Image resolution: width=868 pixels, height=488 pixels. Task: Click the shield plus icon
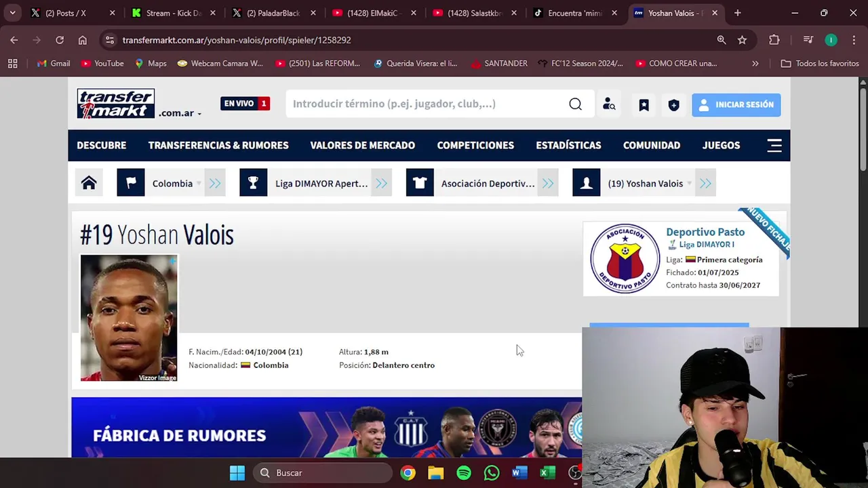tap(673, 104)
